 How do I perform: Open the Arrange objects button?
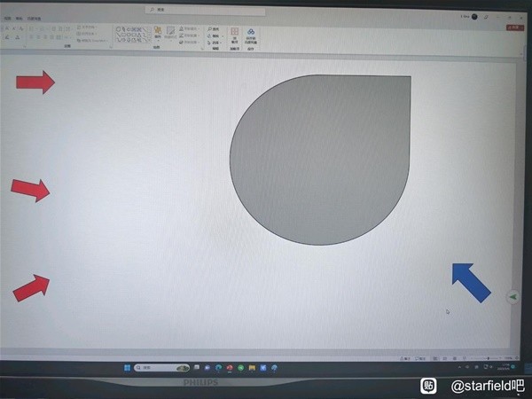coord(158,35)
